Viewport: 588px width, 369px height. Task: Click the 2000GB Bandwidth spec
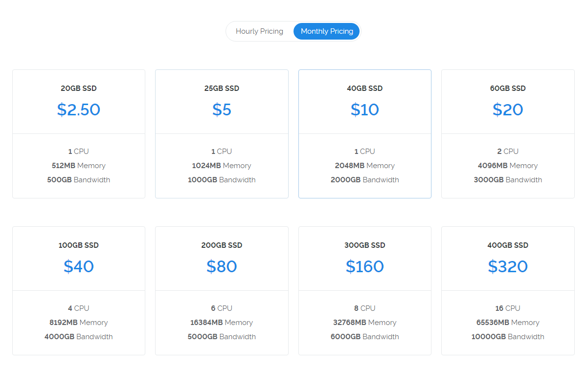point(365,180)
